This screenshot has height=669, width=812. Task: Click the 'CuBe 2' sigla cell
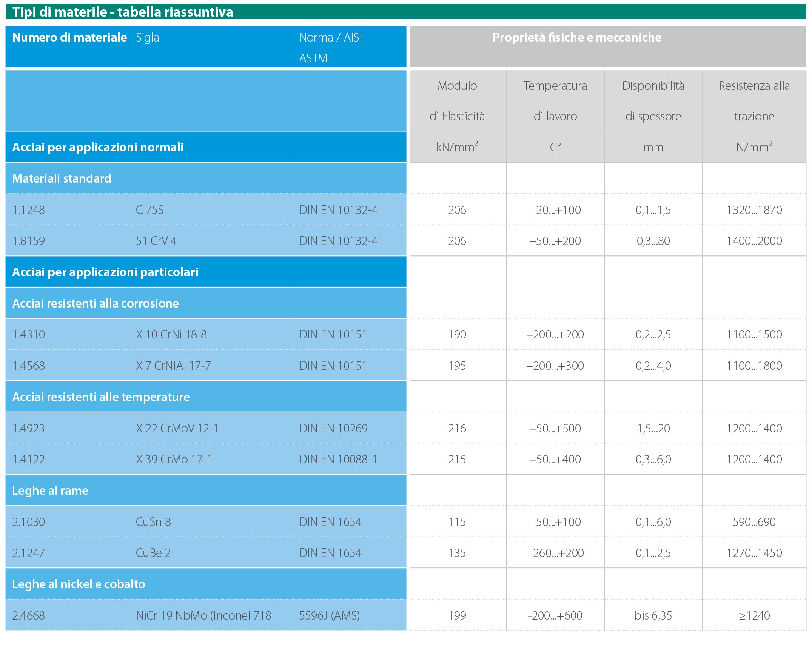[x=153, y=553]
